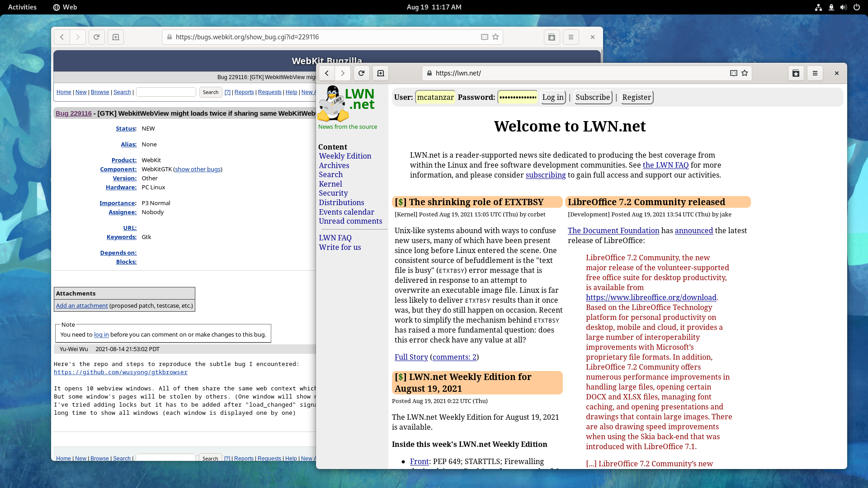Open the Unread comments link
Screen dimensions: 868x488
pos(350,221)
